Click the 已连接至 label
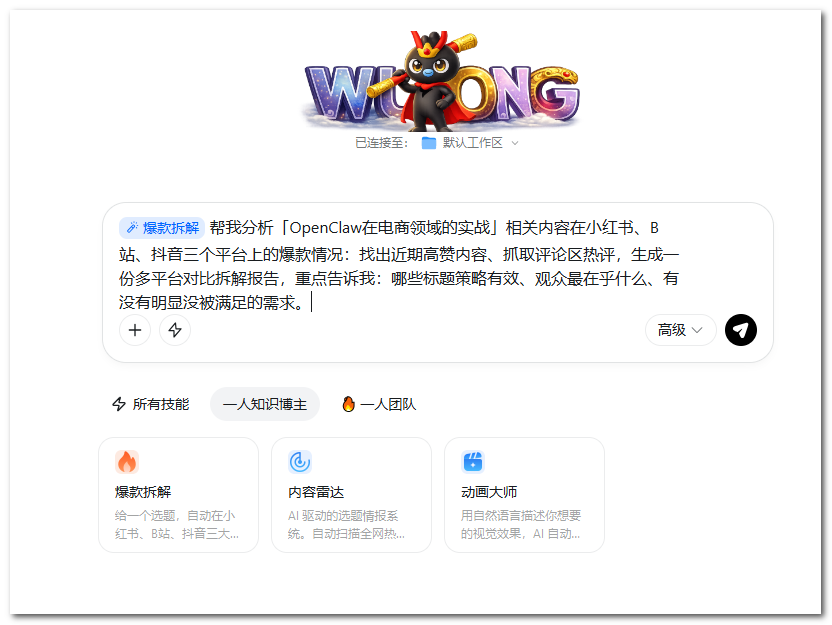The height and width of the screenshot is (625, 832). tap(382, 143)
